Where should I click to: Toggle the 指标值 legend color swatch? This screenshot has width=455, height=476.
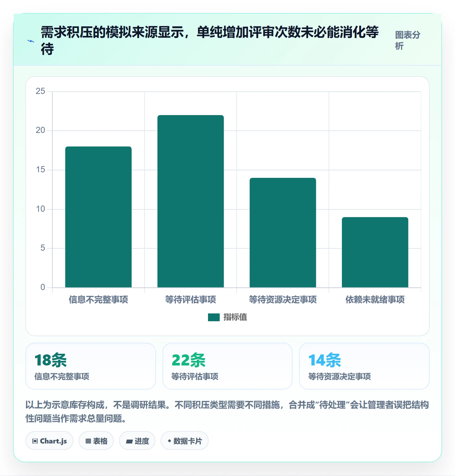click(214, 317)
